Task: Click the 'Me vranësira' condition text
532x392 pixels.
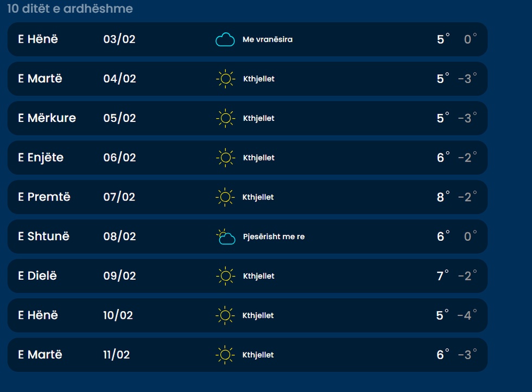Action: 267,40
